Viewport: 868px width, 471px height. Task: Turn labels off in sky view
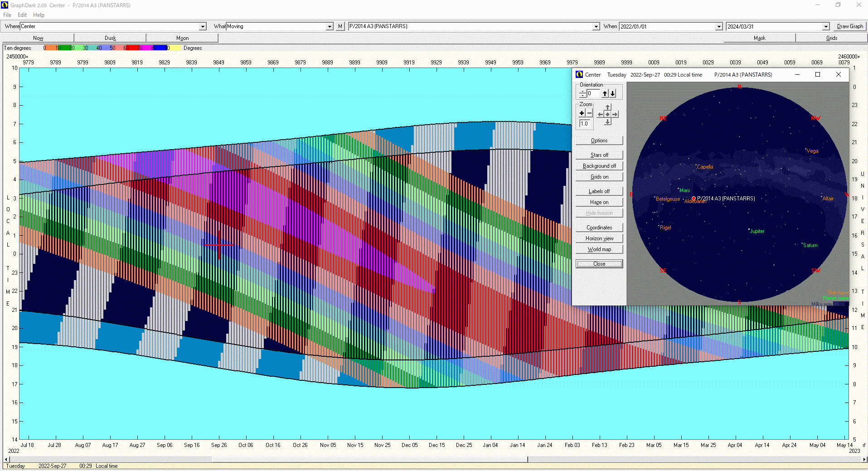point(599,191)
